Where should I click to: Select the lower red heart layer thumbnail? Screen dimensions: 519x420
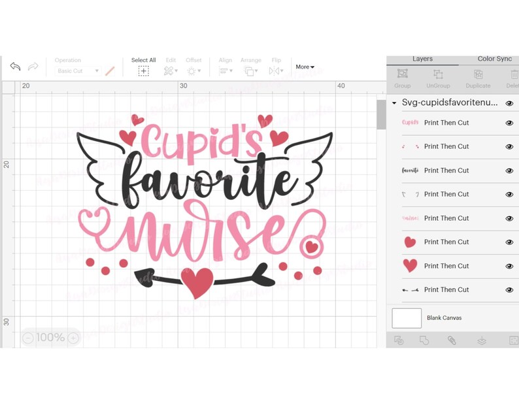point(410,266)
